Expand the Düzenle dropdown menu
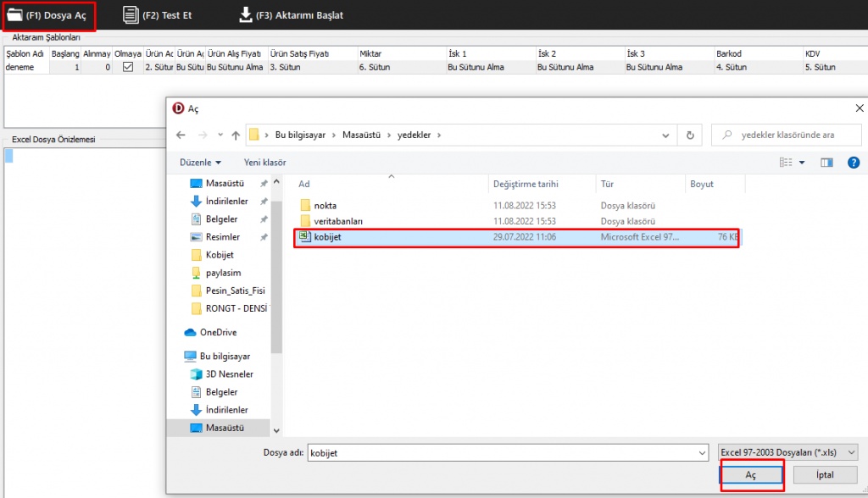Viewport: 868px width, 498px height. pos(200,162)
